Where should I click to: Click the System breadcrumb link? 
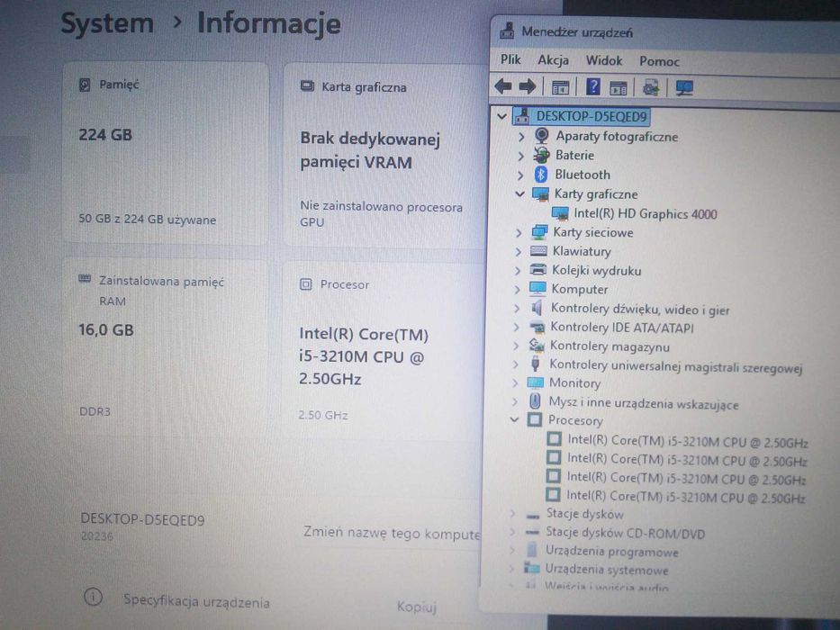coord(107,23)
